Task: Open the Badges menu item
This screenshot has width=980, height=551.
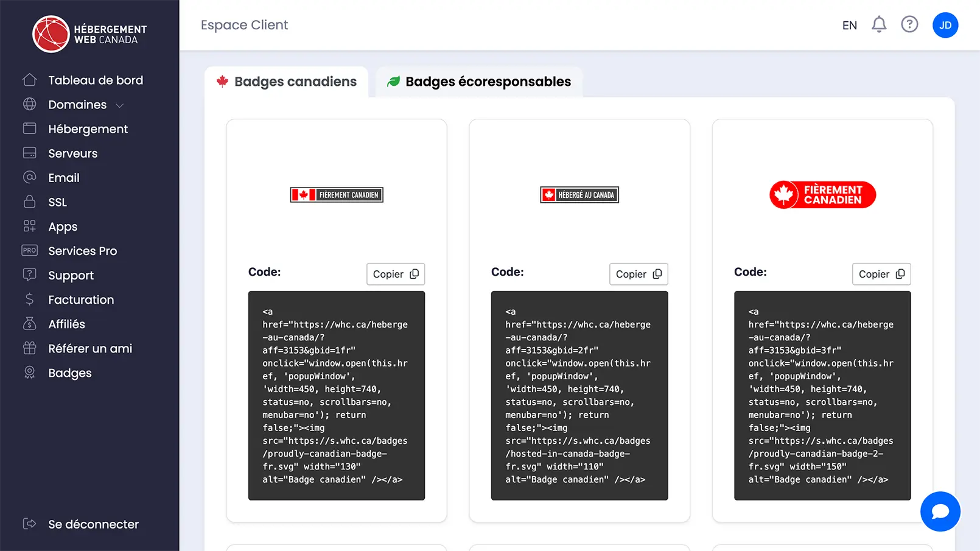Action: point(70,373)
